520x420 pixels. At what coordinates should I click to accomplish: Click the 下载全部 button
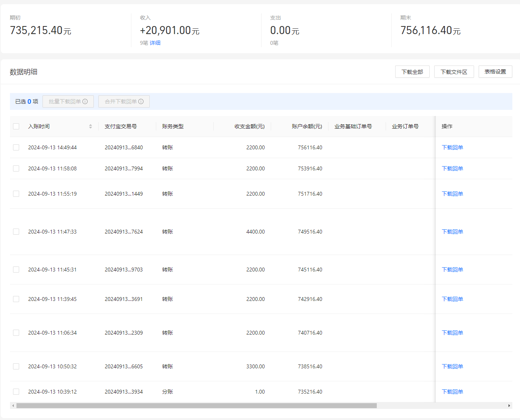(x=412, y=72)
